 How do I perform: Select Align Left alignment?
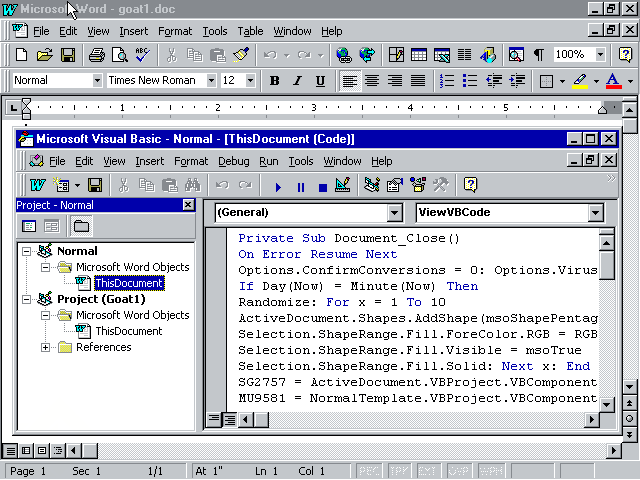point(350,81)
